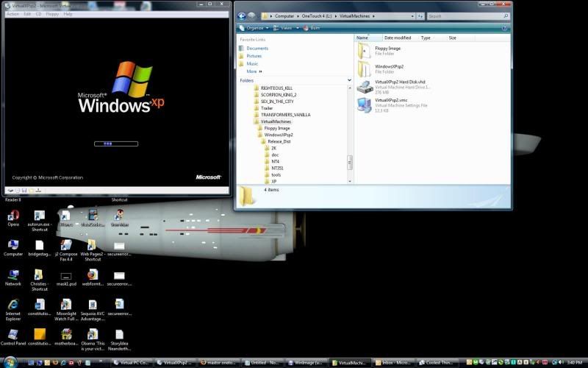The width and height of the screenshot is (588, 368).
Task: Expand More favorite links
Action: (254, 71)
